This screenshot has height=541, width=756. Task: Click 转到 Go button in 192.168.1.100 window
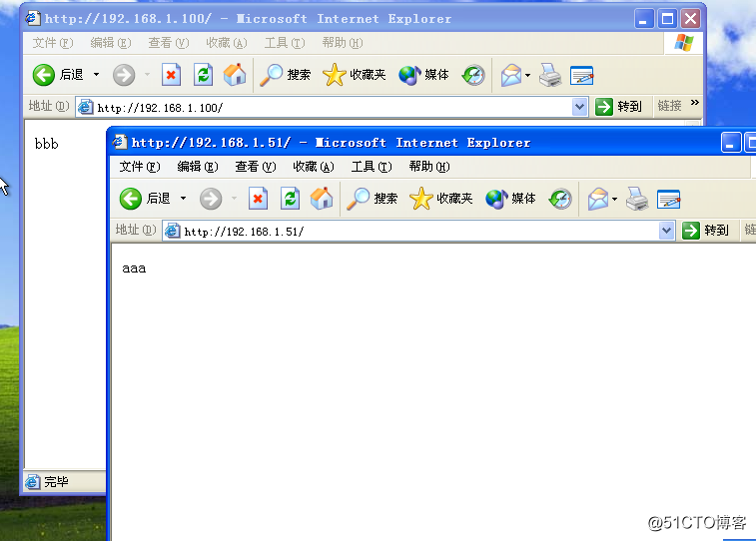click(618, 107)
